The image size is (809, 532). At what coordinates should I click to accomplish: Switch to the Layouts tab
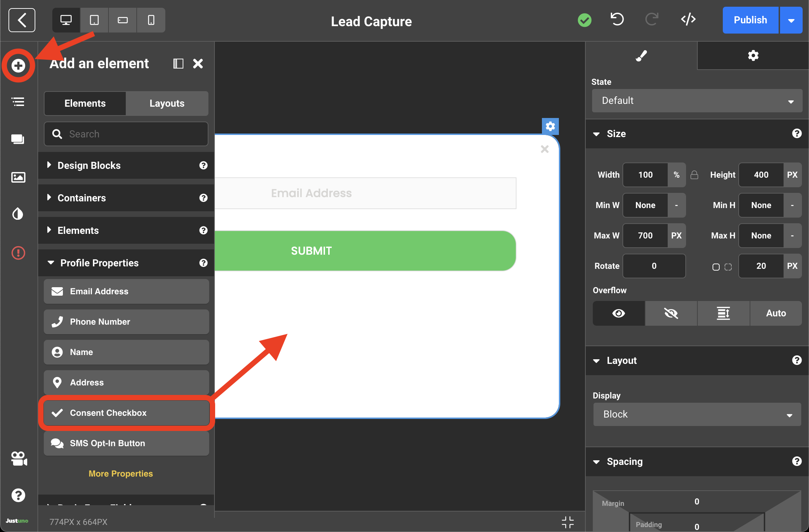[167, 104]
